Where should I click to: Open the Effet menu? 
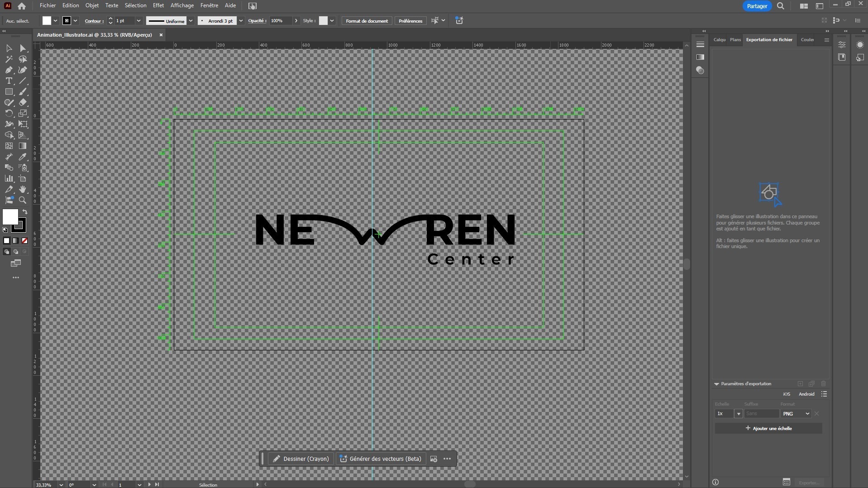pyautogui.click(x=158, y=5)
